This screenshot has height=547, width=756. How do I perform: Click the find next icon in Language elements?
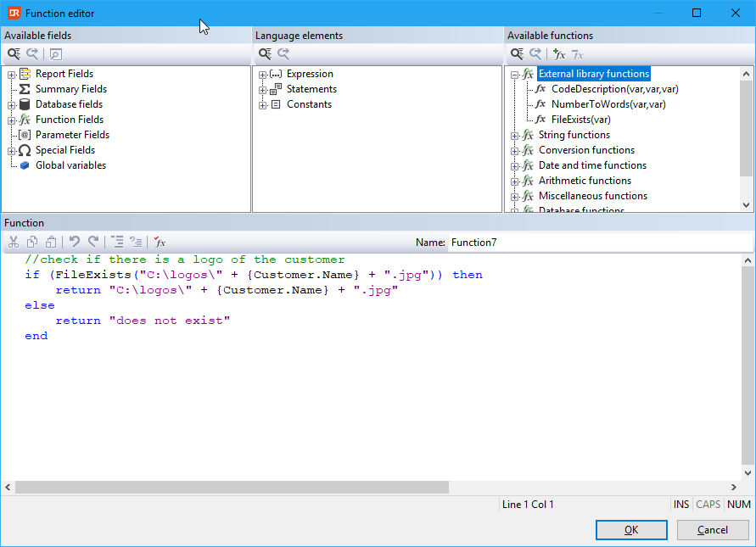283,54
